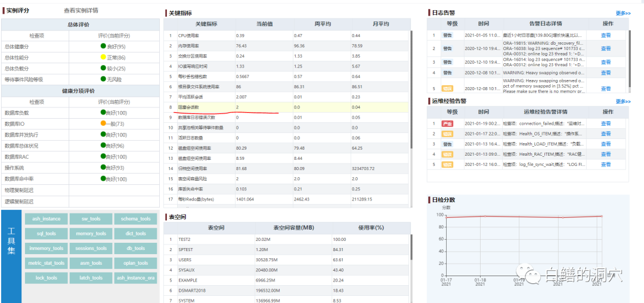
Task: Open inmemory_tools in the toolset
Action: (46, 248)
